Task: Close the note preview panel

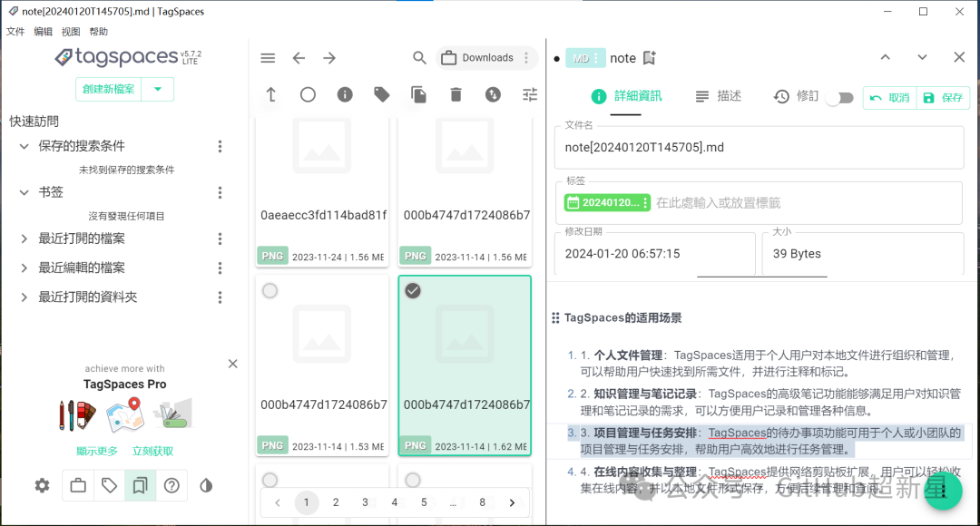Action: [x=959, y=57]
